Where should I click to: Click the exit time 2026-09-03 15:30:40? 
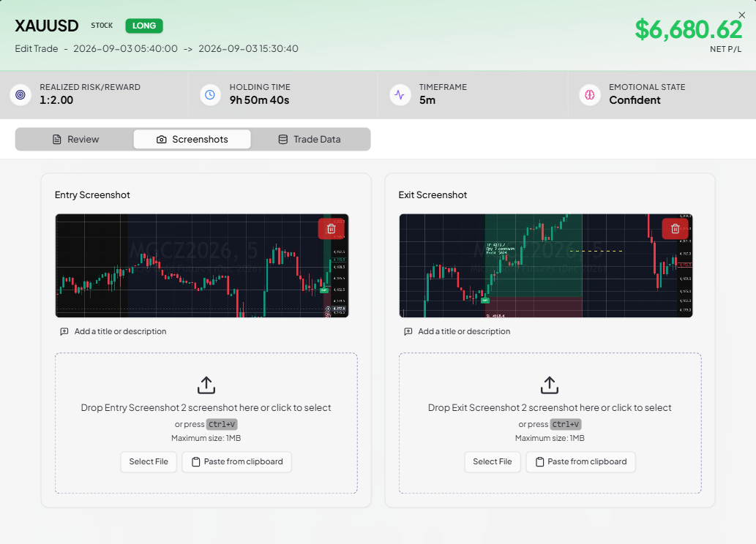click(248, 49)
